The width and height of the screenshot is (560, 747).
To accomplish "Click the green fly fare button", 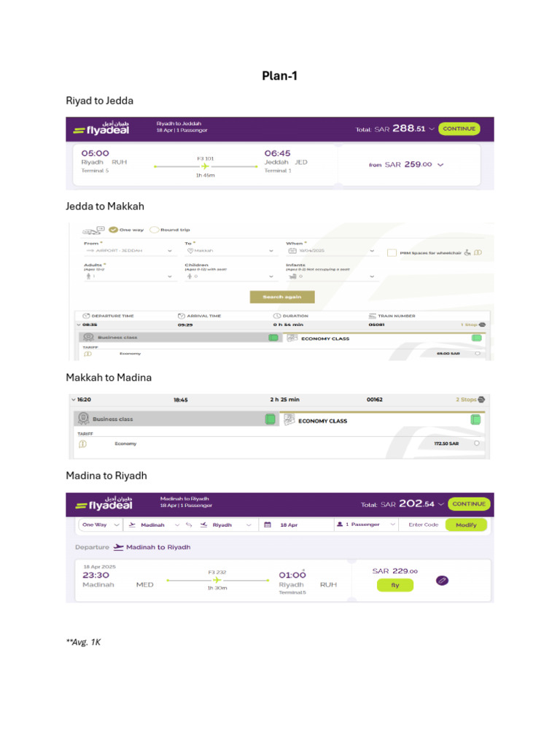I will 394,585.
